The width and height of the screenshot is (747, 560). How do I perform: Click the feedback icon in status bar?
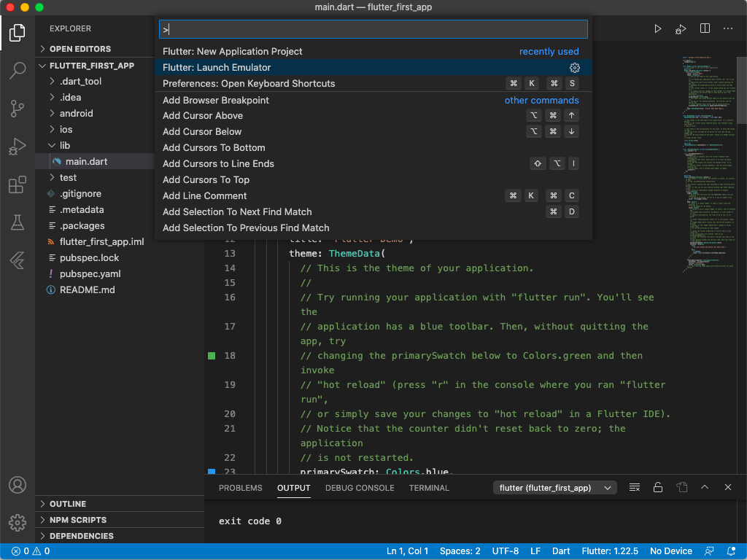click(709, 551)
